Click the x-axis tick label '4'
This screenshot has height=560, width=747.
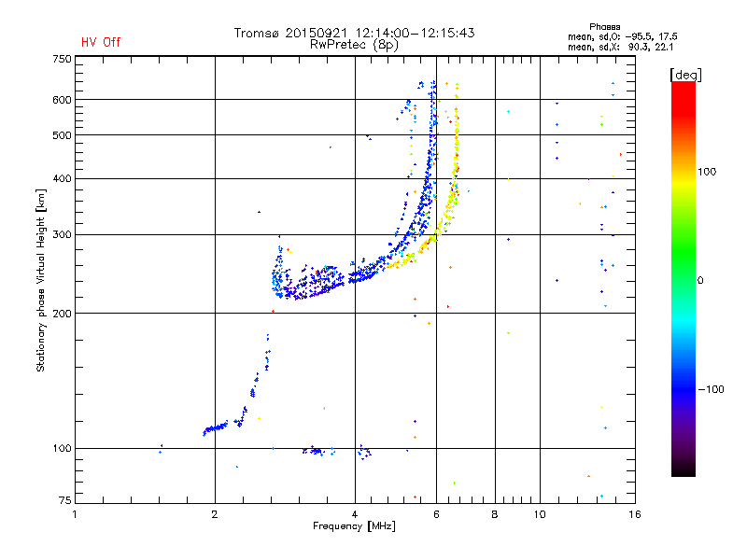[x=355, y=514]
